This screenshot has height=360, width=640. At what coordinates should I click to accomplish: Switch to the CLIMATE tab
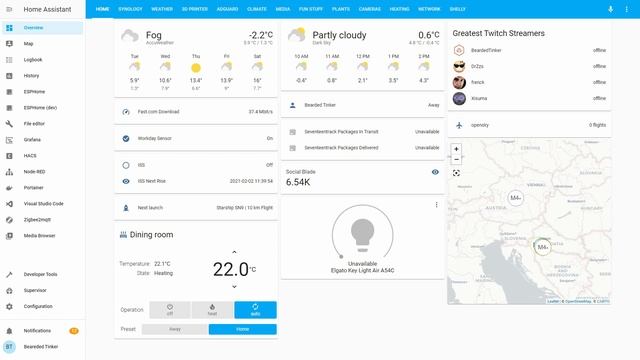pyautogui.click(x=257, y=9)
